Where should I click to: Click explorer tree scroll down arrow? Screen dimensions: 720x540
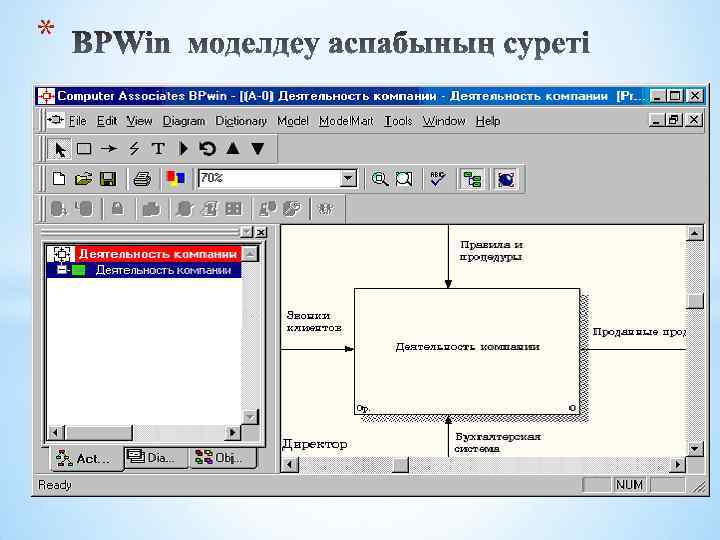250,417
